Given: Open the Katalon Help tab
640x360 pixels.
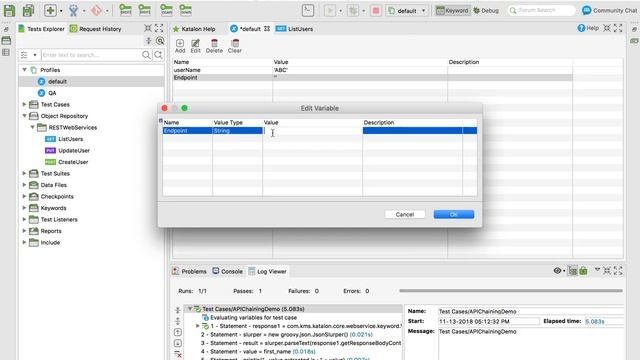Looking at the screenshot, I should (194, 29).
